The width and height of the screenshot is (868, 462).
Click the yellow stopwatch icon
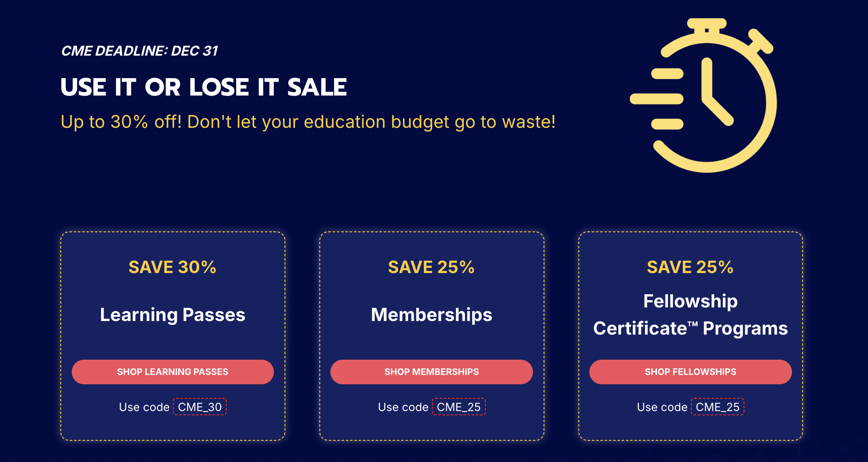(703, 95)
